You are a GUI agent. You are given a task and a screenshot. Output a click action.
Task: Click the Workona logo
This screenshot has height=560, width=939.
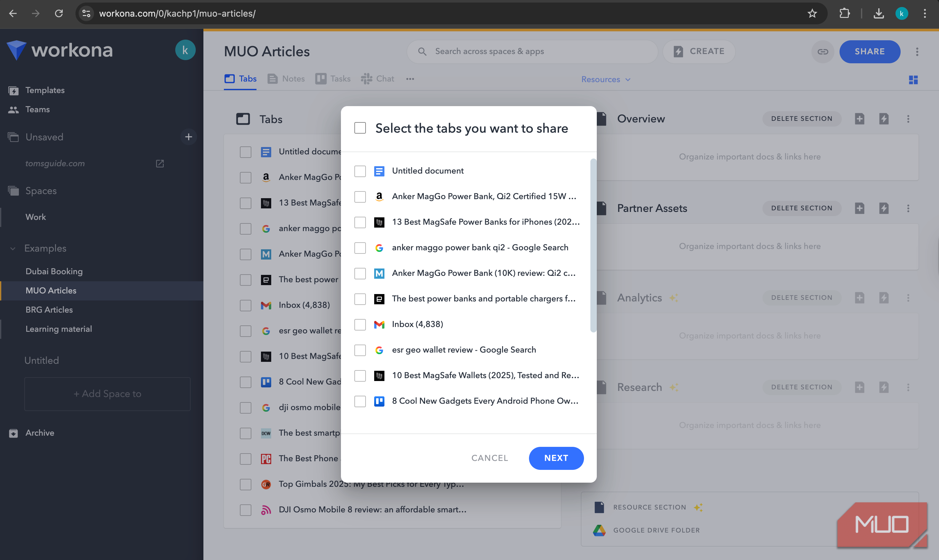60,50
